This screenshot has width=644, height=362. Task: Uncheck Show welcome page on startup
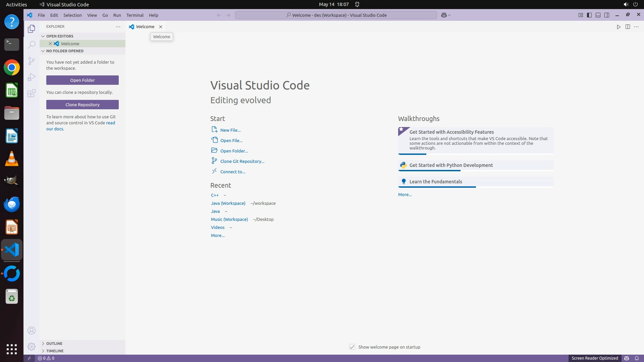tap(352, 347)
